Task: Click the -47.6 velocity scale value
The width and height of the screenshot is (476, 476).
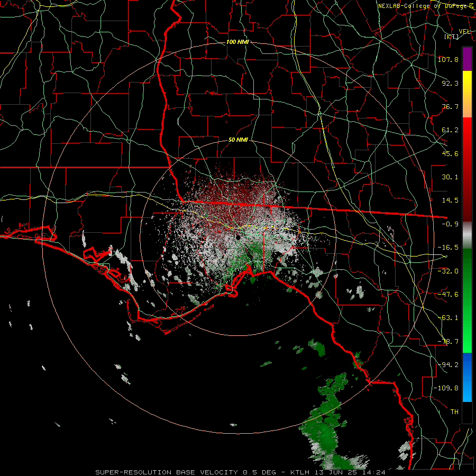Action: coord(448,295)
